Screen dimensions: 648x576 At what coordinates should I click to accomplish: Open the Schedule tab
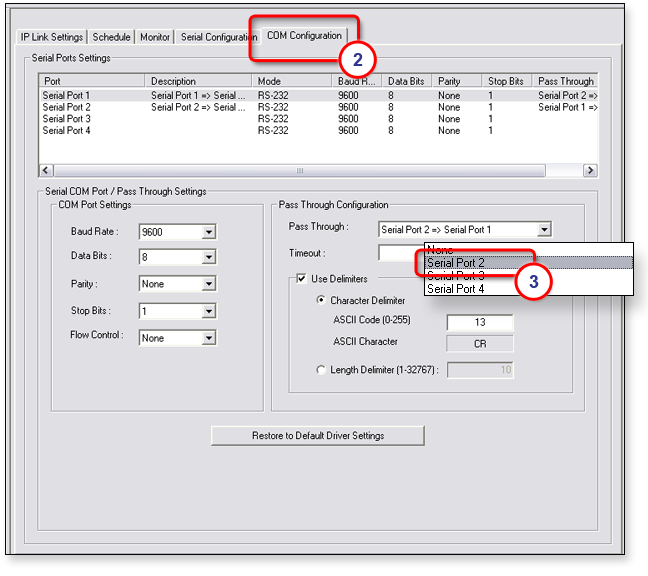coord(111,37)
